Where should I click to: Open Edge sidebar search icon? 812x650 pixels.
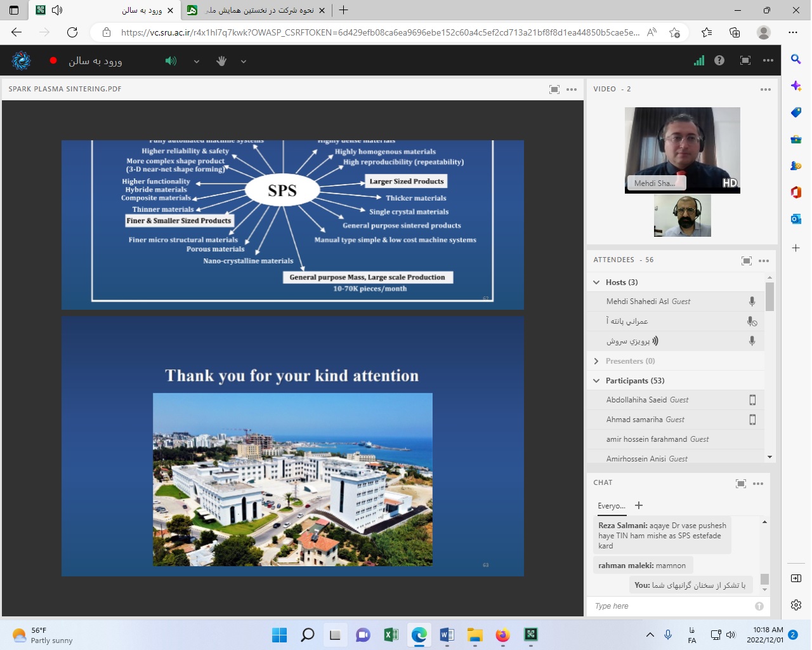click(796, 59)
